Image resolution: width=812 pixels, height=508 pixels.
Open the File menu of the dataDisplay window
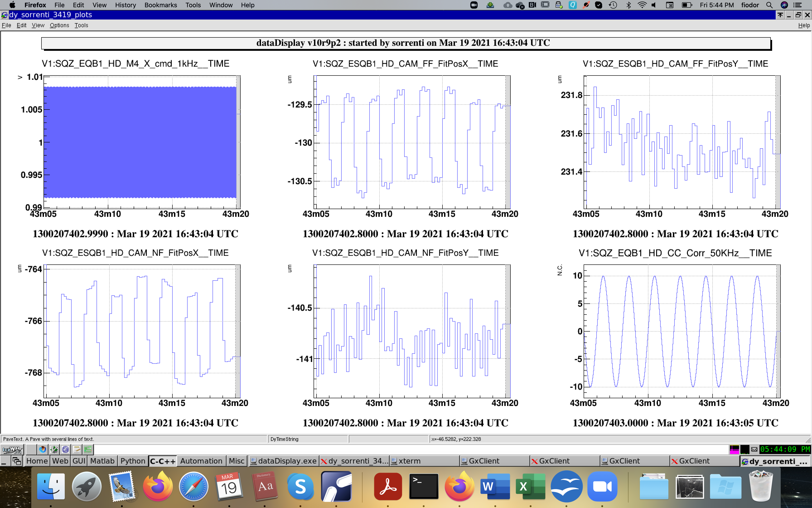(6, 25)
